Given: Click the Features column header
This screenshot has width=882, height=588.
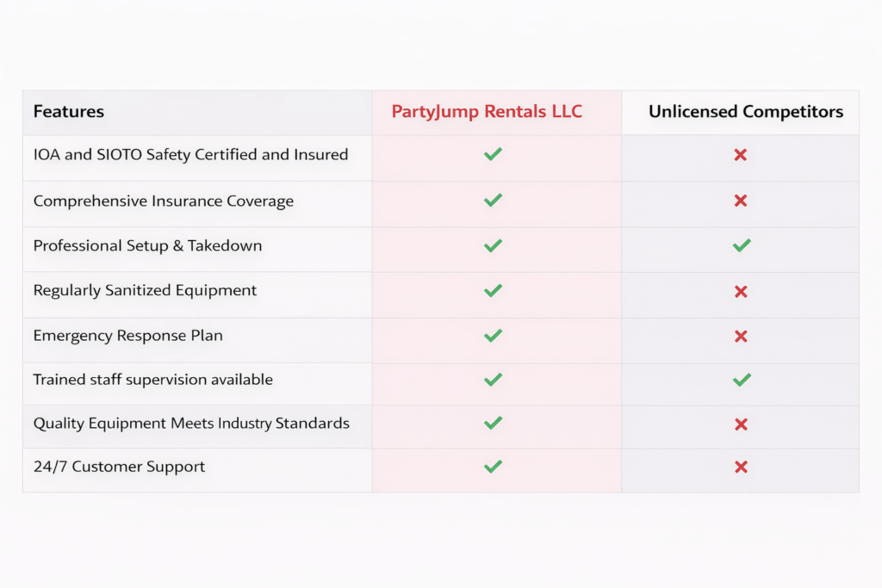Looking at the screenshot, I should (69, 112).
